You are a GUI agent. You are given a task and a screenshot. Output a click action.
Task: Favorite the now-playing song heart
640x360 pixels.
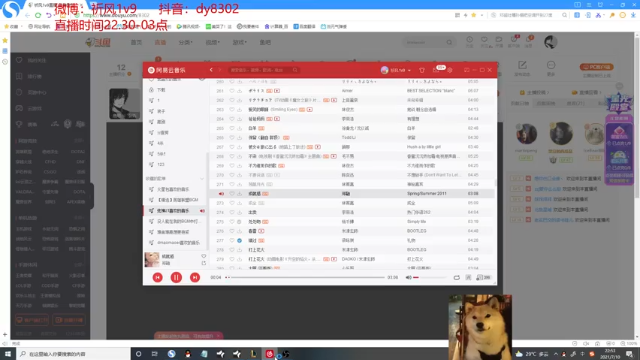click(204, 256)
